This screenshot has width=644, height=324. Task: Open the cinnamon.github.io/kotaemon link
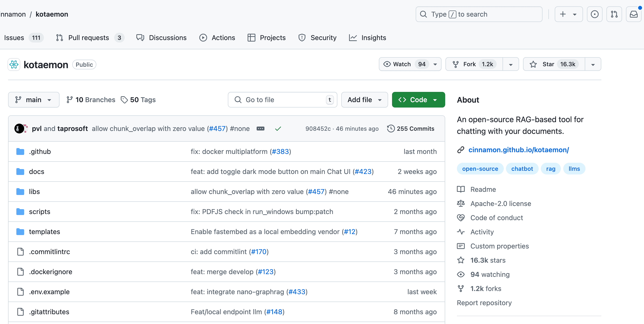pyautogui.click(x=518, y=150)
